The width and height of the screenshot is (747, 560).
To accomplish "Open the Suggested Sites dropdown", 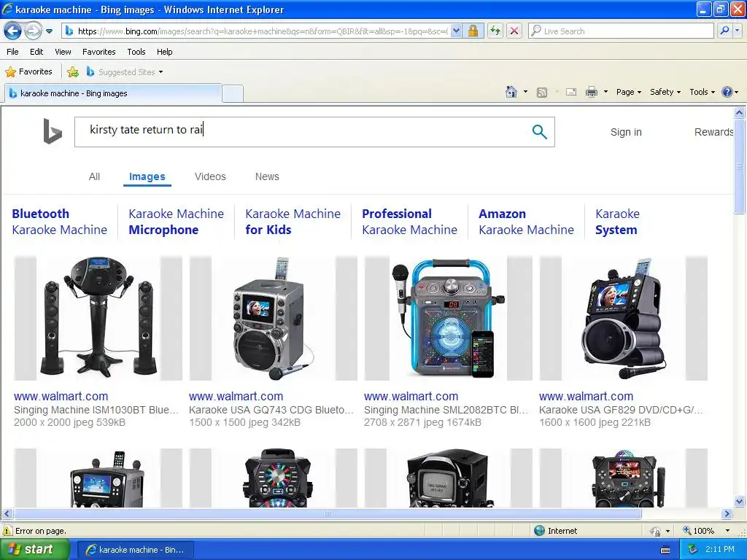I will (x=125, y=72).
